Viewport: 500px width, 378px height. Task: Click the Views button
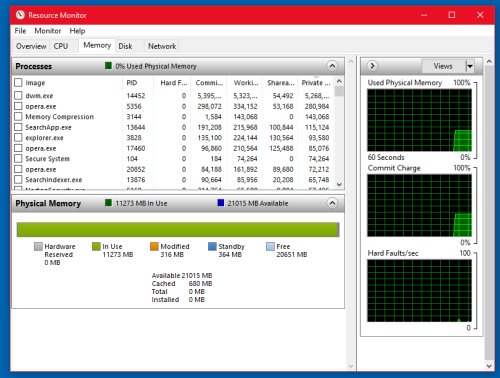(x=443, y=66)
